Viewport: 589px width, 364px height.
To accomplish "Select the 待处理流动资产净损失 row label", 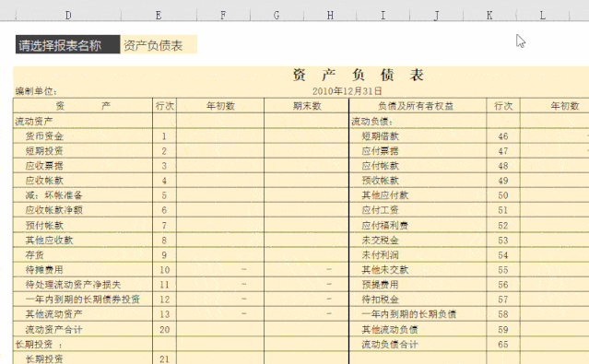I will (73, 285).
